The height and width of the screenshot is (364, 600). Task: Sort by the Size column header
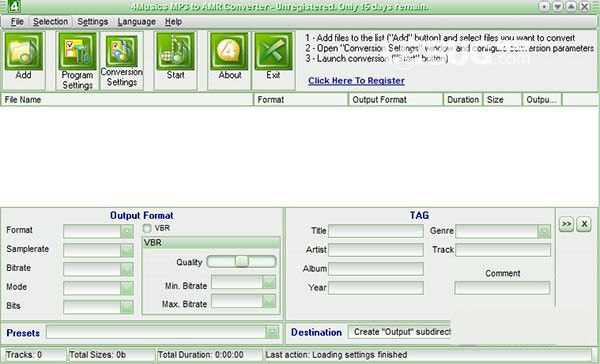(x=503, y=100)
